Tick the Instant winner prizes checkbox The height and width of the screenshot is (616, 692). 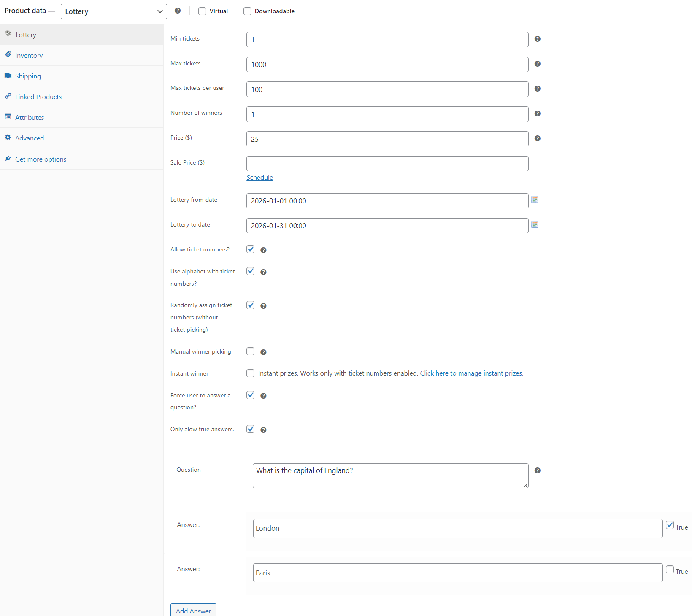[251, 373]
